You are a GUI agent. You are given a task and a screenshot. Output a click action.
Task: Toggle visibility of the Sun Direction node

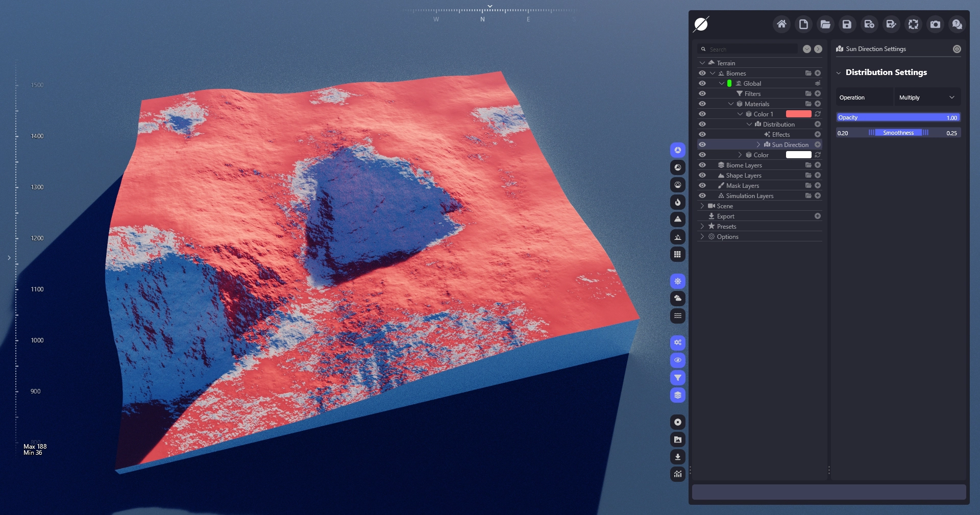point(702,144)
